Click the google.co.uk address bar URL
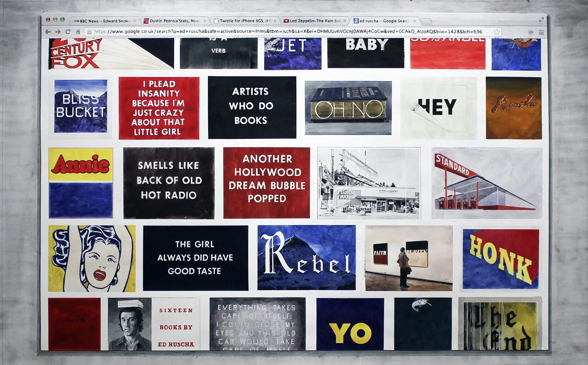Image resolution: width=588 pixels, height=365 pixels. (x=288, y=32)
